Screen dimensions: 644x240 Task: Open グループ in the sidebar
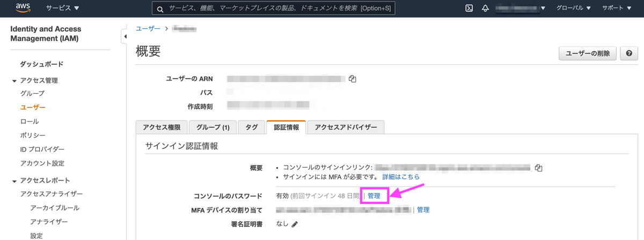[x=32, y=94]
